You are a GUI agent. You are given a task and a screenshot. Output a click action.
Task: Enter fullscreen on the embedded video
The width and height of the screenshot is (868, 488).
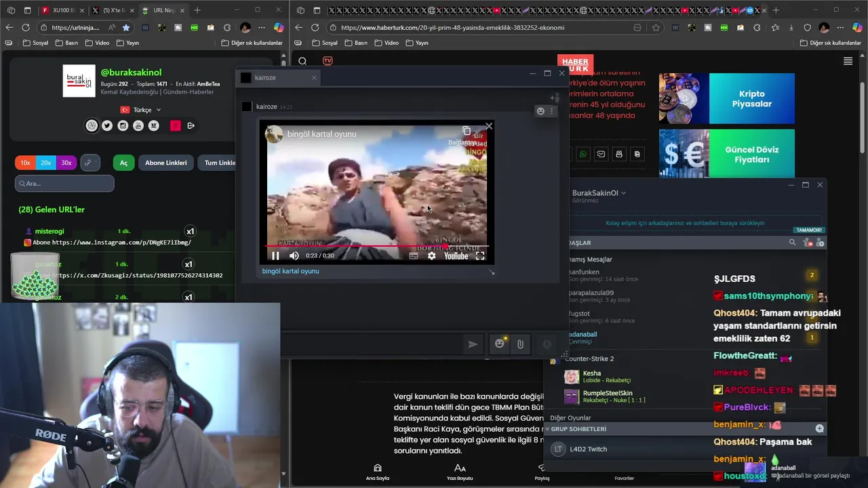[480, 256]
